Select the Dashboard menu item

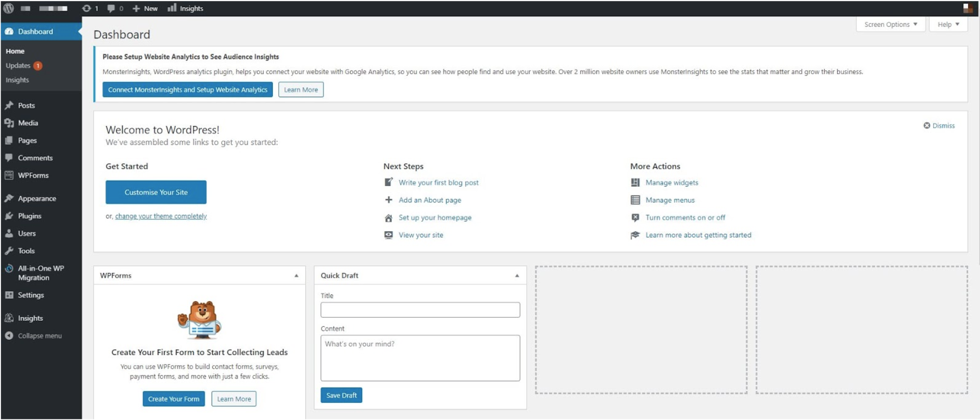(41, 32)
